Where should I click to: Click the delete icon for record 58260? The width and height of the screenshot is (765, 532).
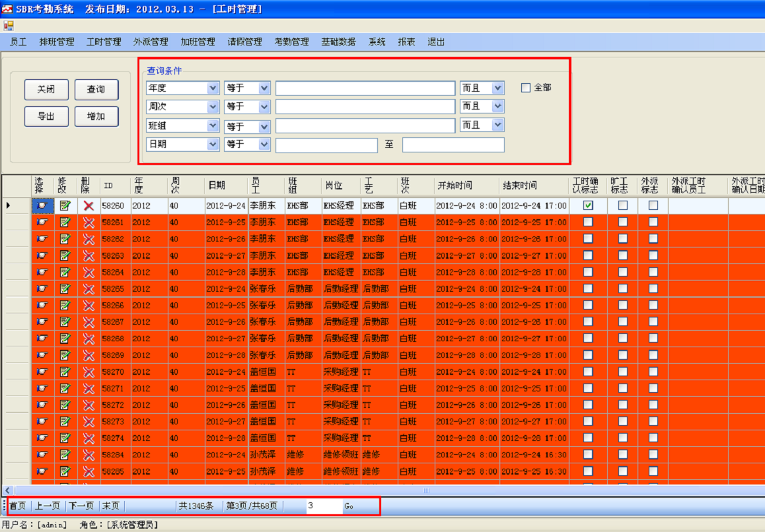[x=89, y=206]
